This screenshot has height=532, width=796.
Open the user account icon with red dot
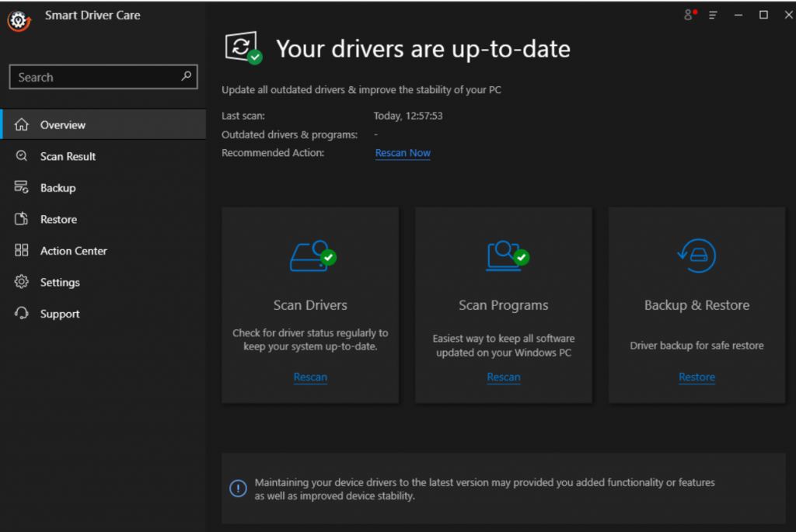click(690, 15)
